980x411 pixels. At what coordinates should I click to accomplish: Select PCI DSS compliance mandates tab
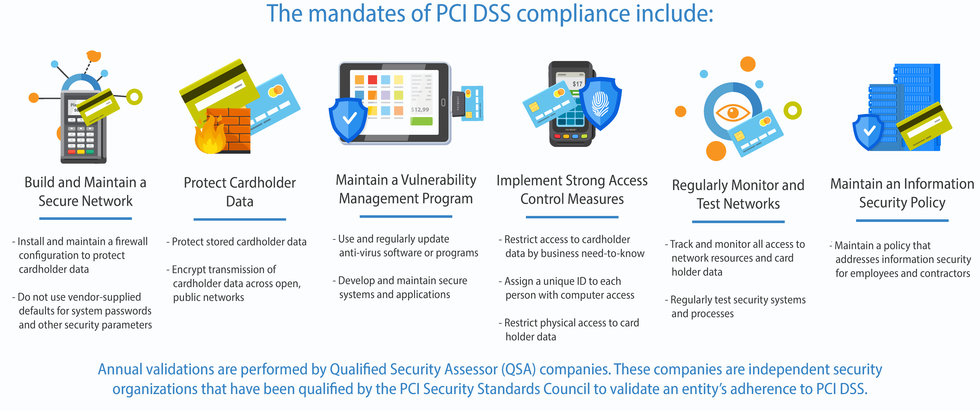point(490,20)
